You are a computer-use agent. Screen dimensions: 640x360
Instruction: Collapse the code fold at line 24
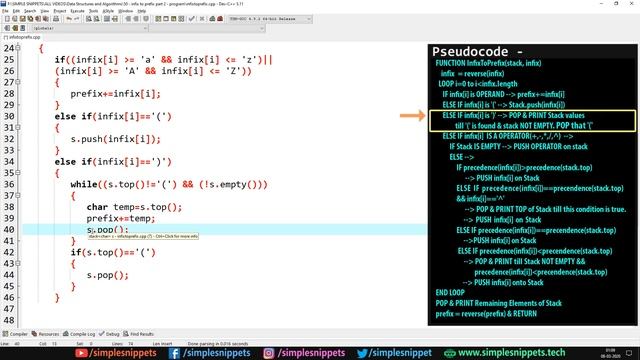18,48
